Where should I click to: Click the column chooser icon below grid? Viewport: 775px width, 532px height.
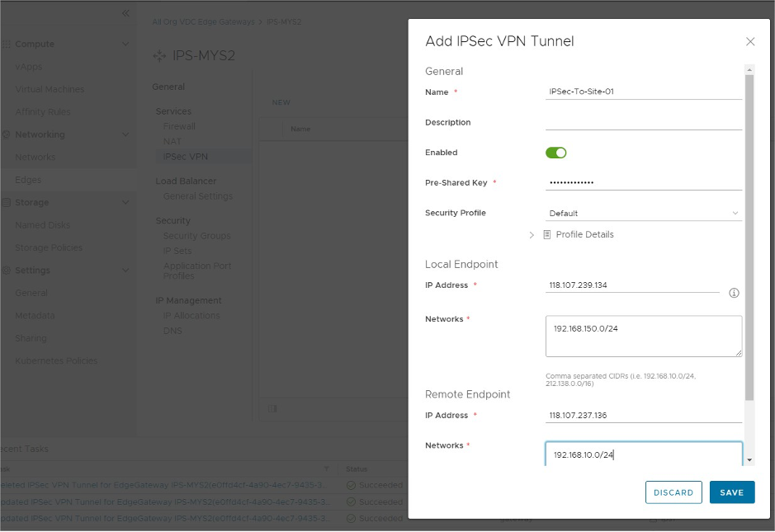(272, 409)
